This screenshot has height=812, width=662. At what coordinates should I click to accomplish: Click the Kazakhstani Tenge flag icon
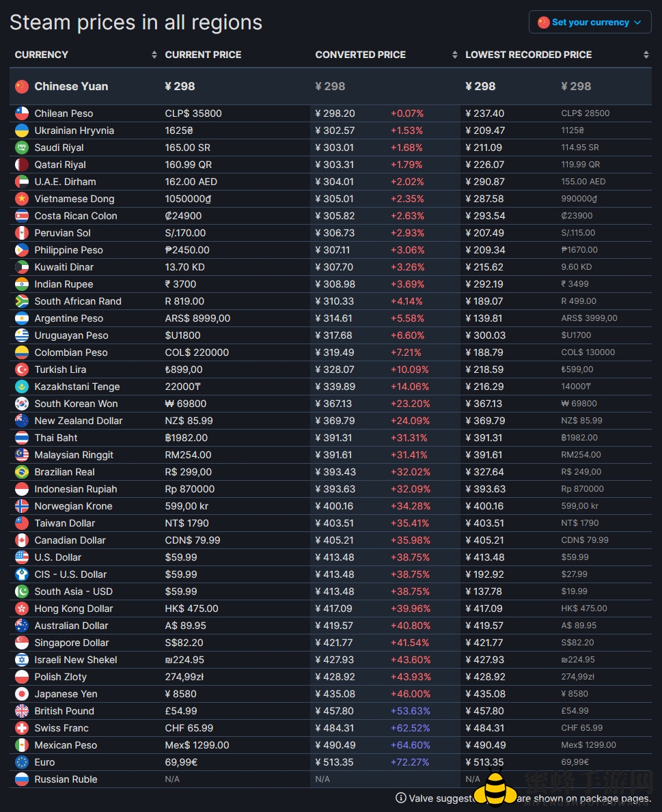[x=22, y=387]
